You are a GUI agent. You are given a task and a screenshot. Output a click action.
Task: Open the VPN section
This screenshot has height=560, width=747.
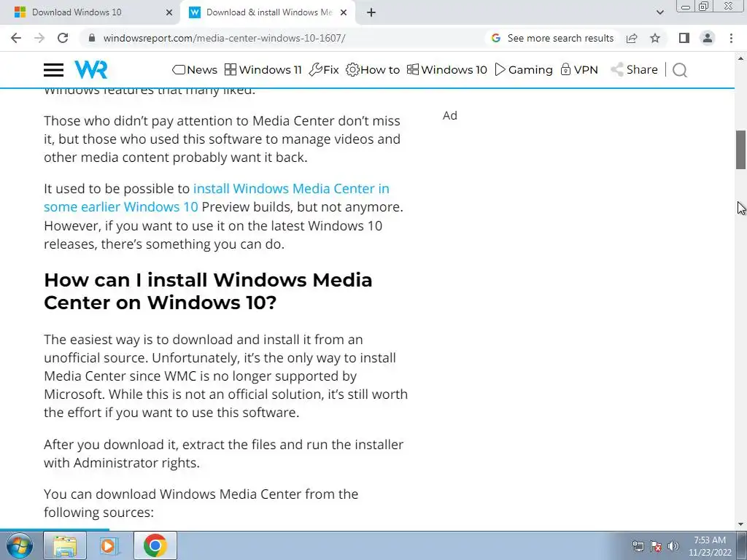578,69
